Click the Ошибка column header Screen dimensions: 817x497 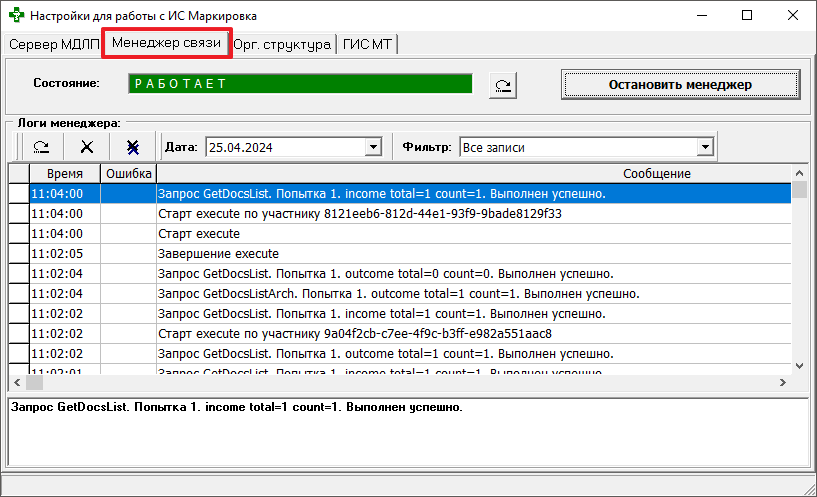coord(128,174)
